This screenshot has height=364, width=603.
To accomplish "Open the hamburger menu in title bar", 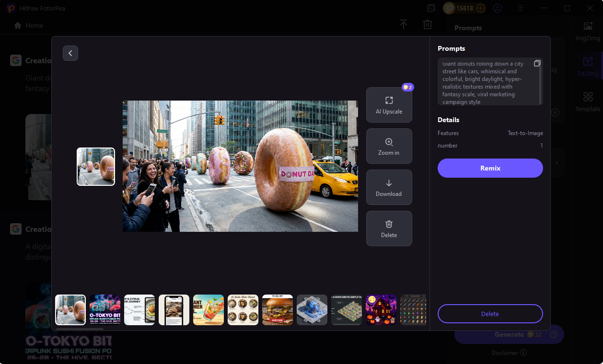I will tap(521, 8).
